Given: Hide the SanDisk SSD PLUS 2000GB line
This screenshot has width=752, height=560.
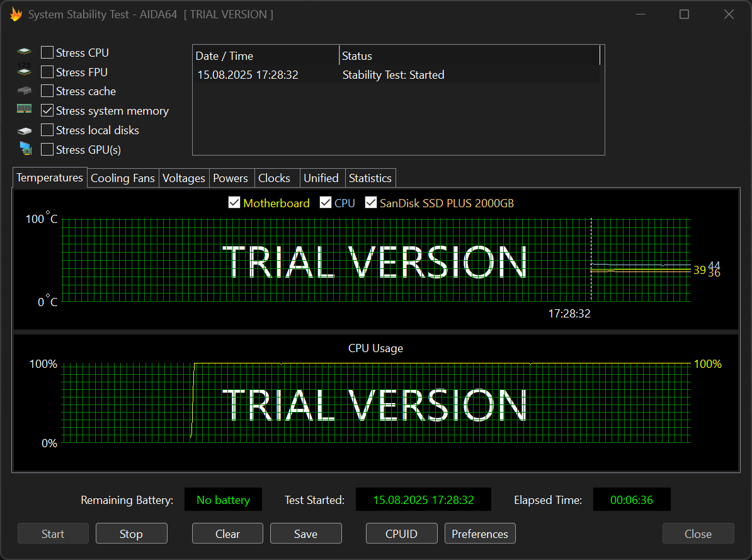Looking at the screenshot, I should click(x=371, y=203).
